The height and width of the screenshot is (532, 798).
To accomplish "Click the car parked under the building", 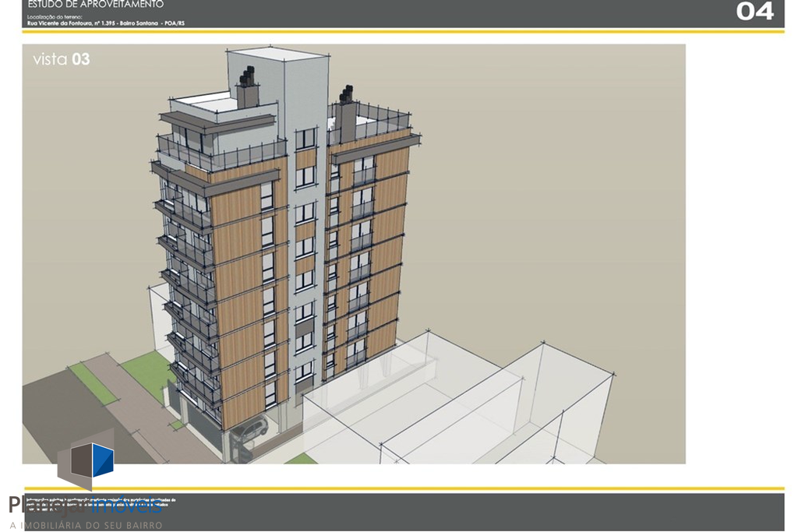I will click(249, 430).
